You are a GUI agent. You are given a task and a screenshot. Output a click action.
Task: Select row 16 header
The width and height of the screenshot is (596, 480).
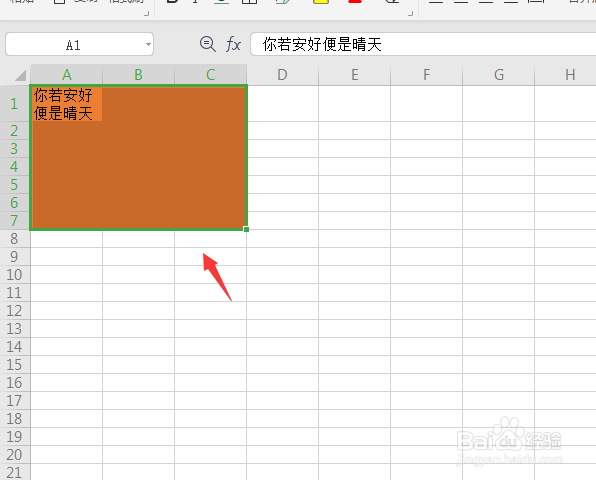click(x=14, y=383)
